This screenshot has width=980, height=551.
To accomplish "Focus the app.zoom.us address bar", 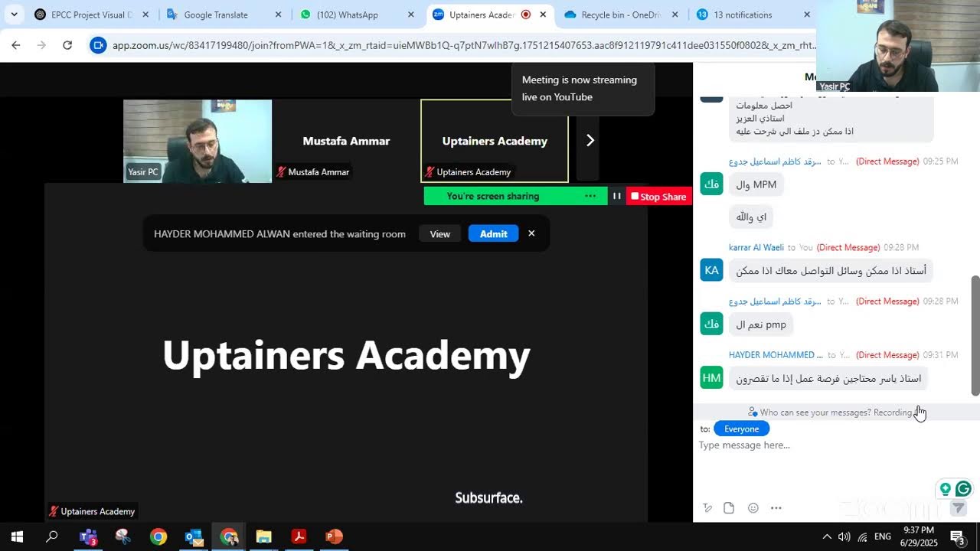I will pos(463,45).
